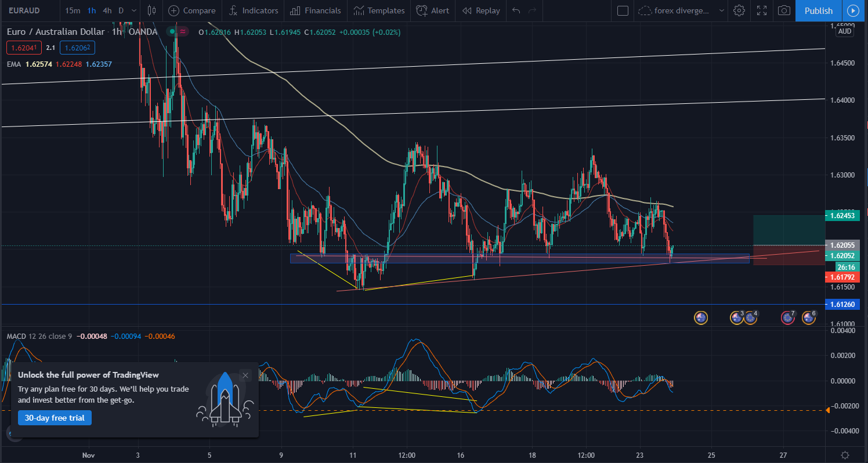Screen dimensions: 868x463
Task: Open the Indicators dialog
Action: click(254, 10)
